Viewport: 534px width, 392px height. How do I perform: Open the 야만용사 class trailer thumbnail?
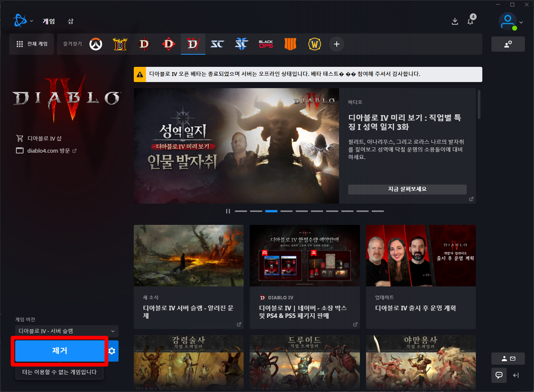point(421,363)
